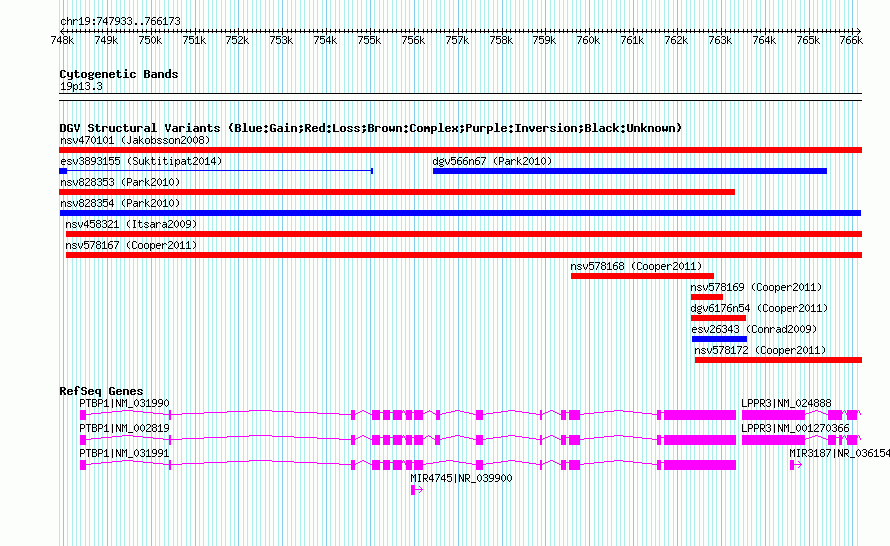Click the nsv578169 (Cooper2011) short bar

pos(707,297)
